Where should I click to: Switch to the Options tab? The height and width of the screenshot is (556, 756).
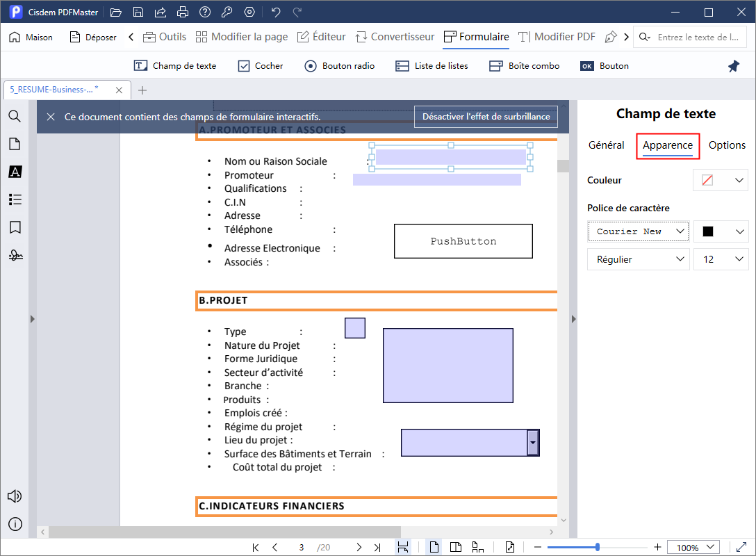click(x=727, y=145)
